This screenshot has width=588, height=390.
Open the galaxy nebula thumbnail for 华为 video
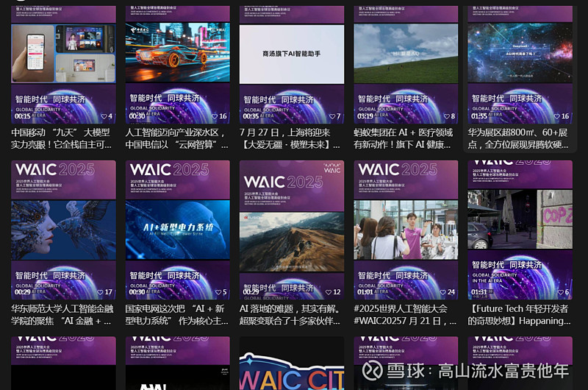coord(520,52)
